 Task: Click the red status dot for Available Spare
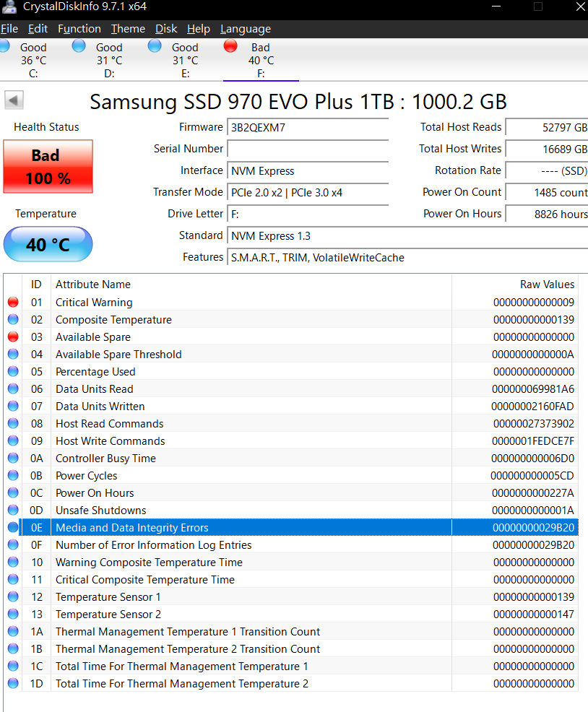pyautogui.click(x=13, y=337)
